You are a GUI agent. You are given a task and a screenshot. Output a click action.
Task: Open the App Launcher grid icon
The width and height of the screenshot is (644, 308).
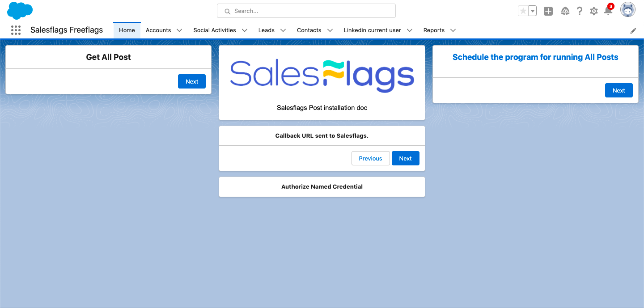16,30
